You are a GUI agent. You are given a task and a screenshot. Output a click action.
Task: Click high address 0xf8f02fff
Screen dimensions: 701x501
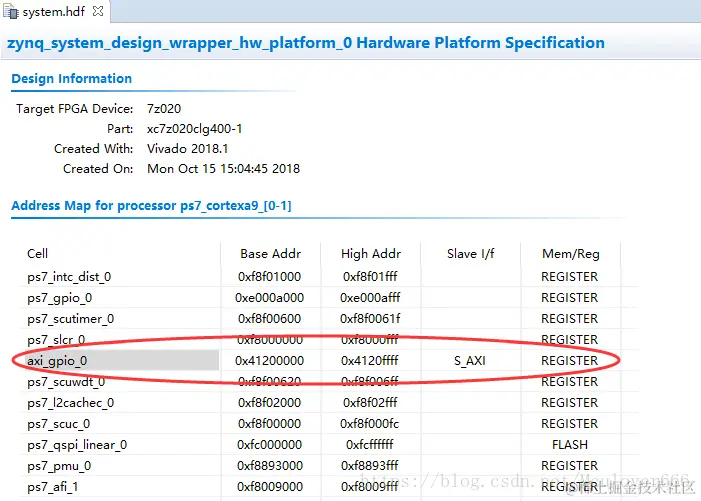pos(370,403)
